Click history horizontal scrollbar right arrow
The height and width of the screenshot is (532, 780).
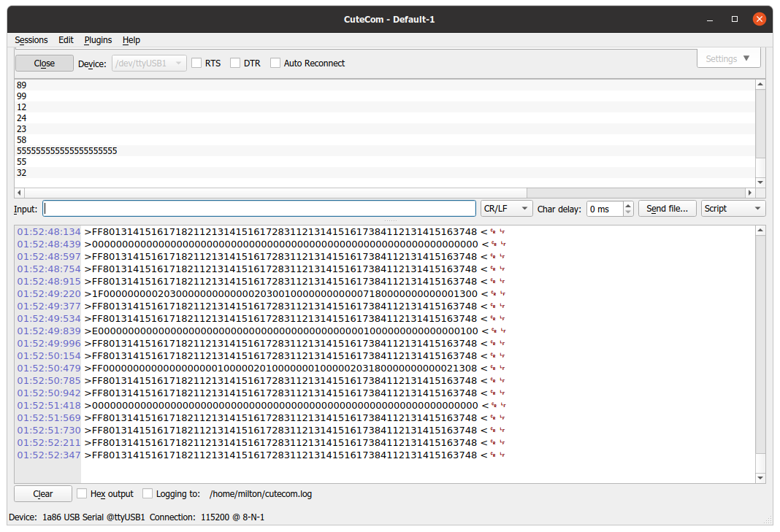[749, 193]
